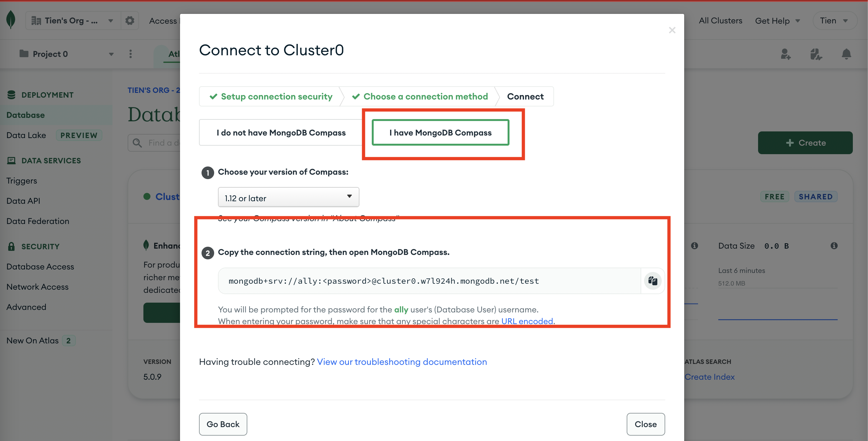Click the 'Setup connection security' tab
The image size is (868, 441).
pyautogui.click(x=275, y=96)
